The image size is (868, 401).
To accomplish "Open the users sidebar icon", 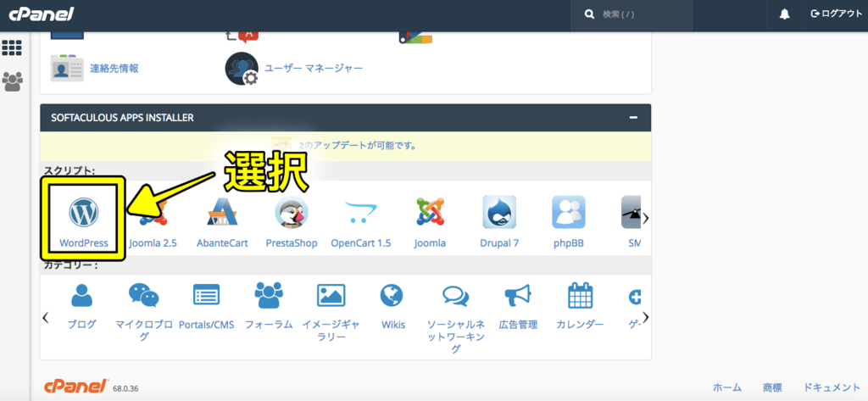I will tap(12, 81).
